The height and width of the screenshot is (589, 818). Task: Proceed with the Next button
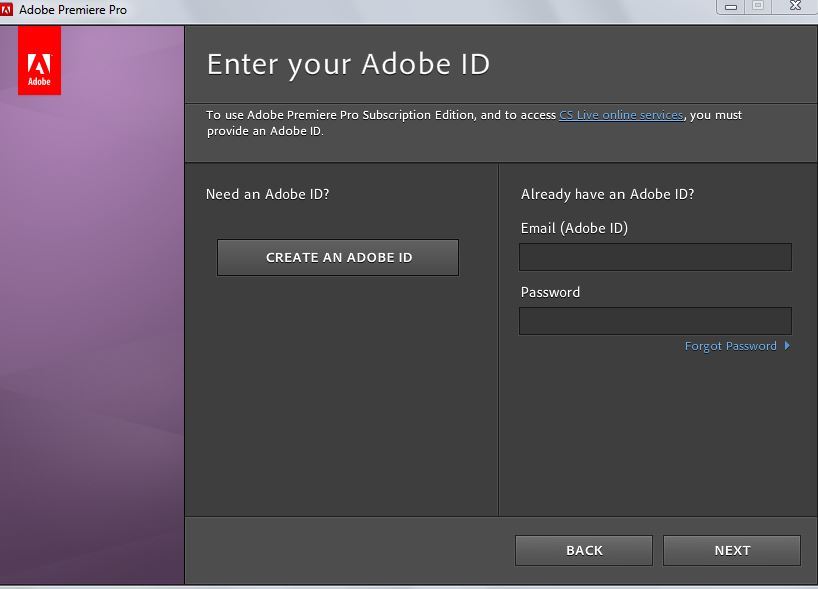(732, 550)
